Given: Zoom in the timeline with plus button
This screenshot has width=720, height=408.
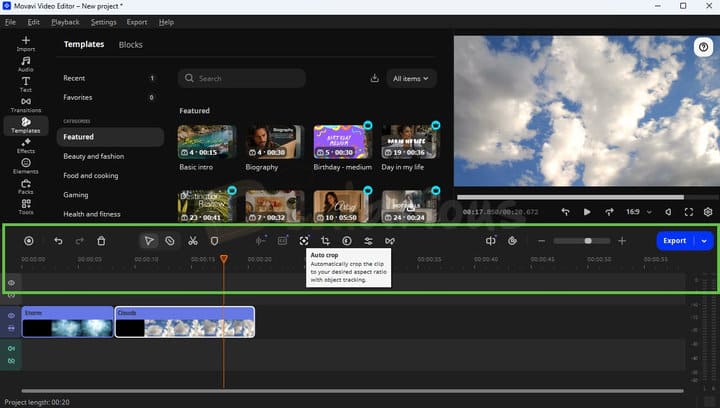Looking at the screenshot, I should point(622,241).
